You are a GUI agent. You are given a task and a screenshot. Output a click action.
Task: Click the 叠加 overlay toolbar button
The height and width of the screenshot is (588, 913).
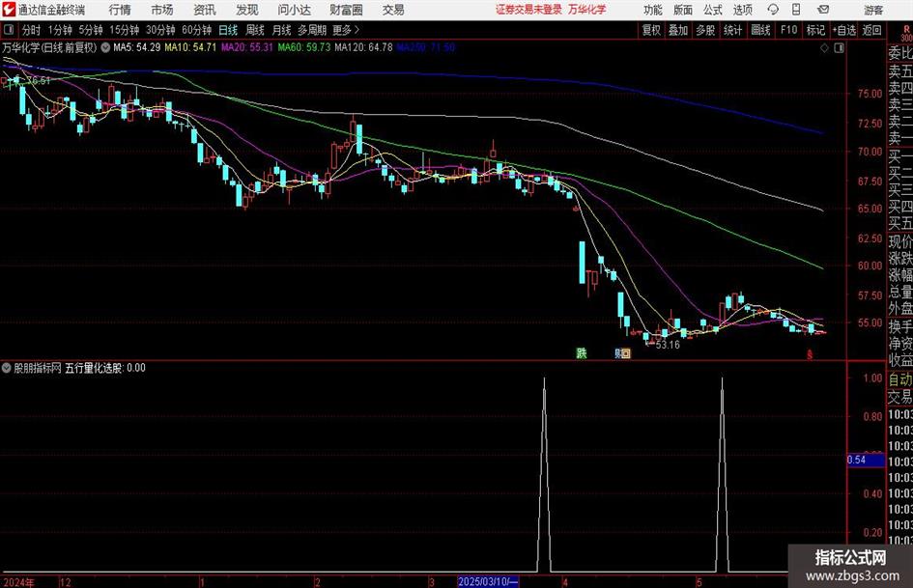pos(678,30)
